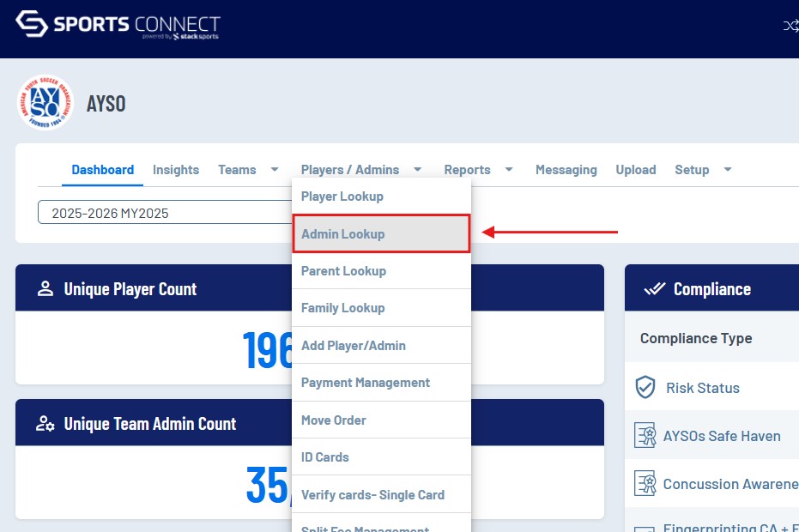The width and height of the screenshot is (799, 532).
Task: Click the Unique Team Admin Count icon
Action: point(45,424)
